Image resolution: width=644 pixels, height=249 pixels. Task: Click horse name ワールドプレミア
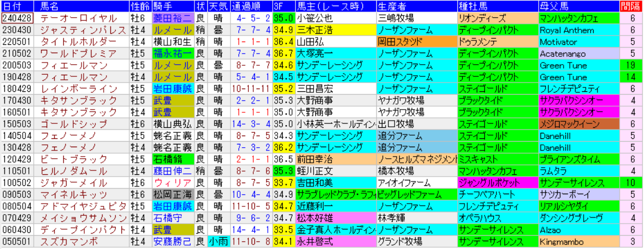point(78,54)
